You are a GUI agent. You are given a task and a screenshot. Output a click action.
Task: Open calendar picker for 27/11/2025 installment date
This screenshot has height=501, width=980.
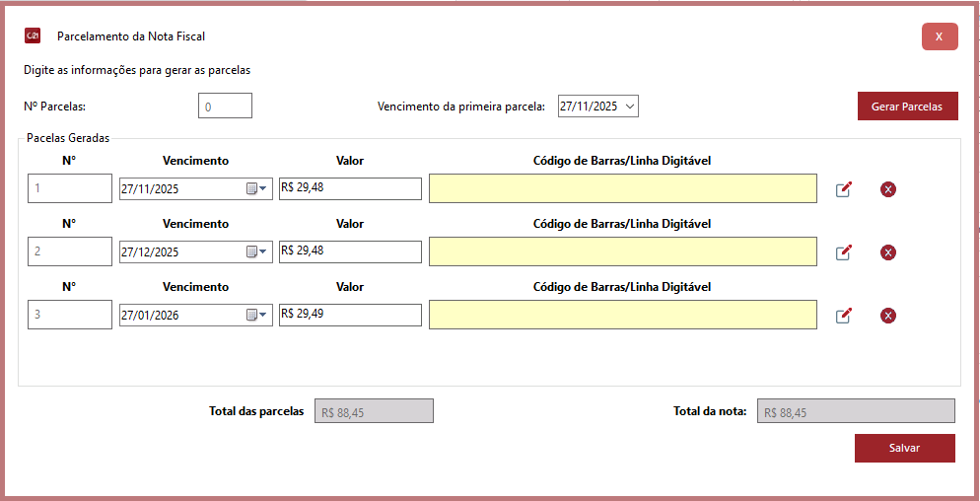(x=256, y=188)
